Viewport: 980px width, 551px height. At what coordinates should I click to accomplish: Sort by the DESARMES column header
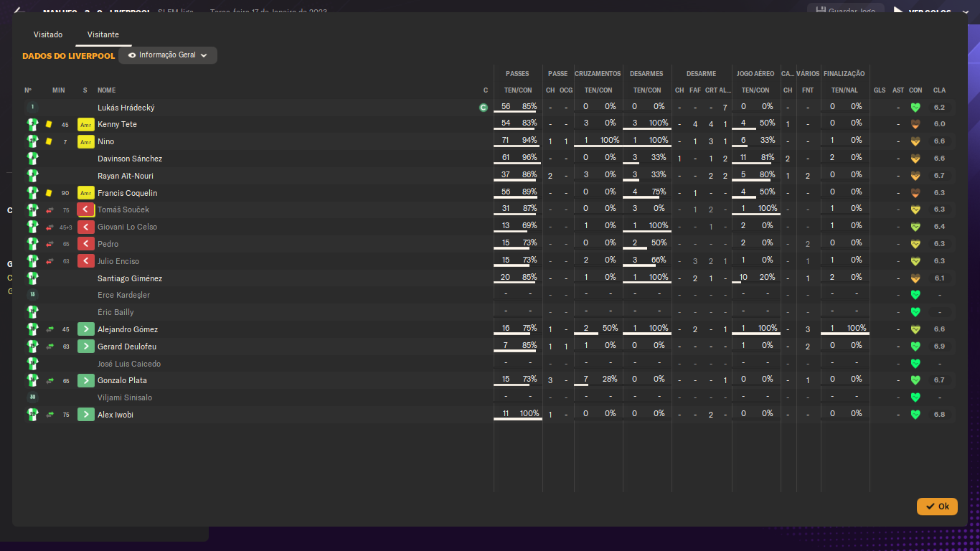[x=646, y=74]
